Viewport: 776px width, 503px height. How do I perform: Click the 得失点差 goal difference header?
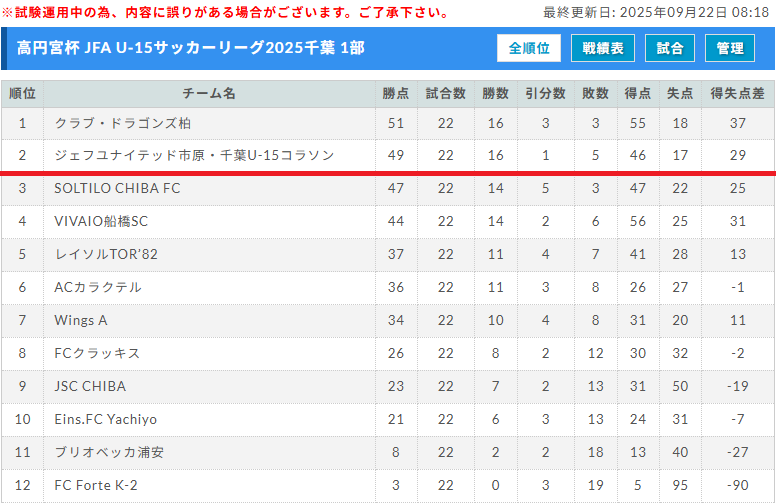tap(738, 93)
